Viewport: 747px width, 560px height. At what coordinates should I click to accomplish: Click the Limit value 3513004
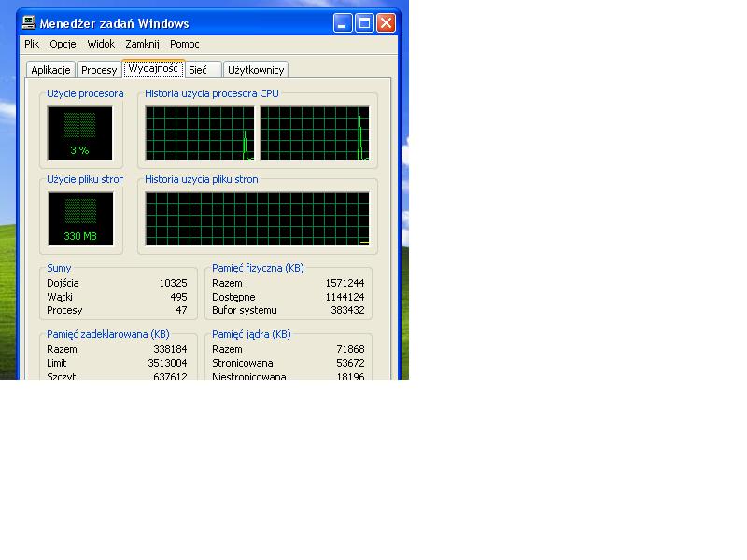point(167,363)
